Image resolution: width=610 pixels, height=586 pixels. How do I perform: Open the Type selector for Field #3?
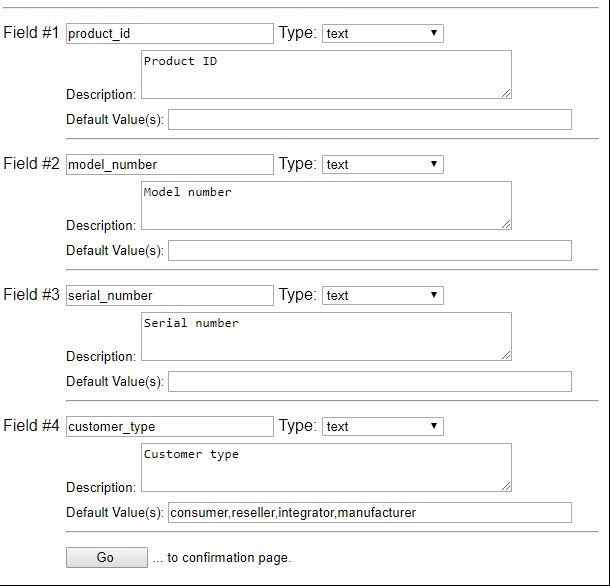(382, 295)
